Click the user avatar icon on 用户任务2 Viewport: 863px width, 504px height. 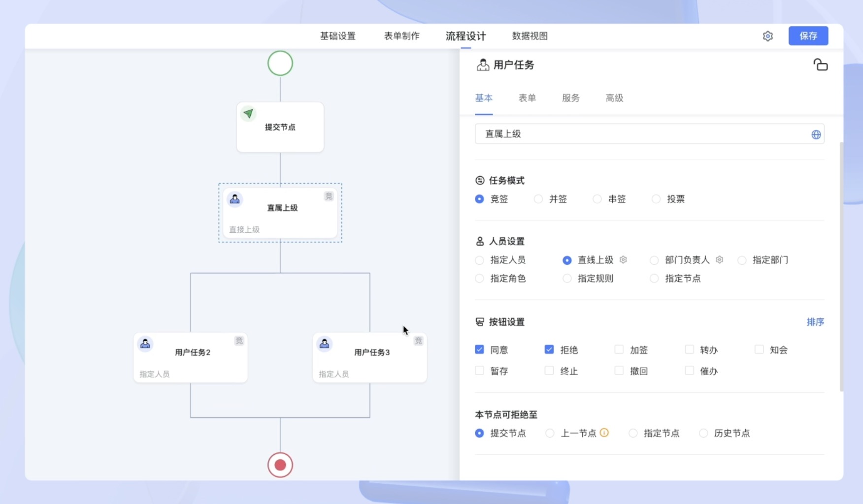[x=145, y=344]
